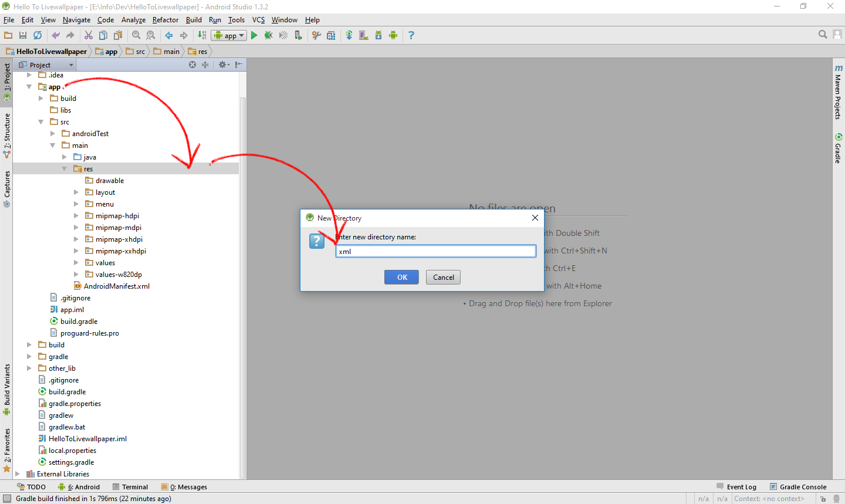Toggle the Gradle side panel
Viewport: 845px width, 504px height.
coord(838,149)
